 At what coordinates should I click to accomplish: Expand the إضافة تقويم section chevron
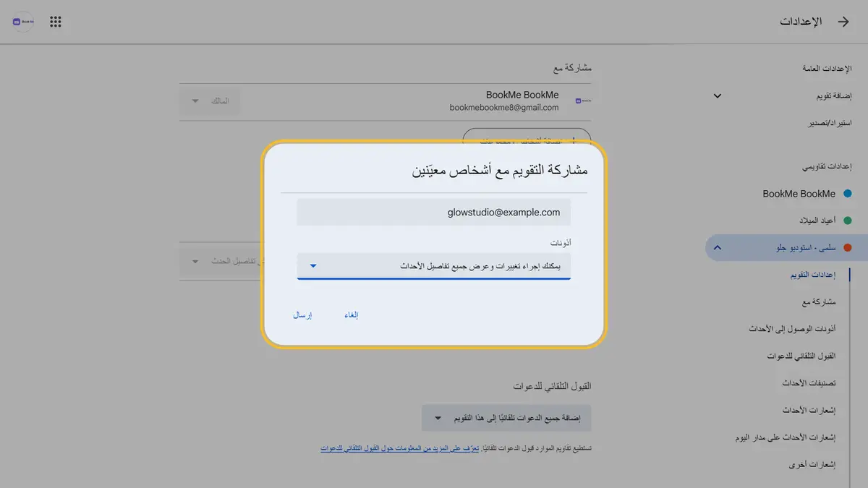pos(718,95)
